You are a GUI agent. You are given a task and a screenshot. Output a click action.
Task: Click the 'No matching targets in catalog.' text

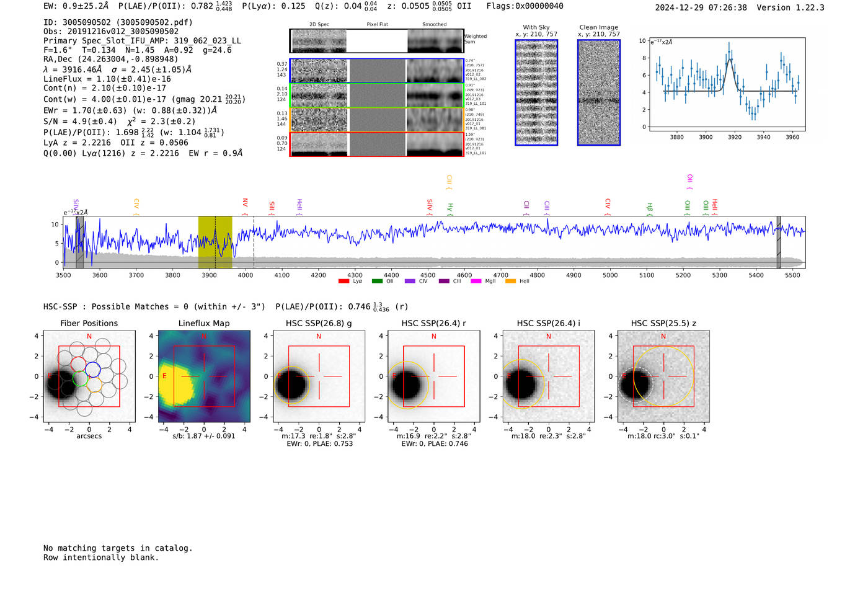(118, 548)
